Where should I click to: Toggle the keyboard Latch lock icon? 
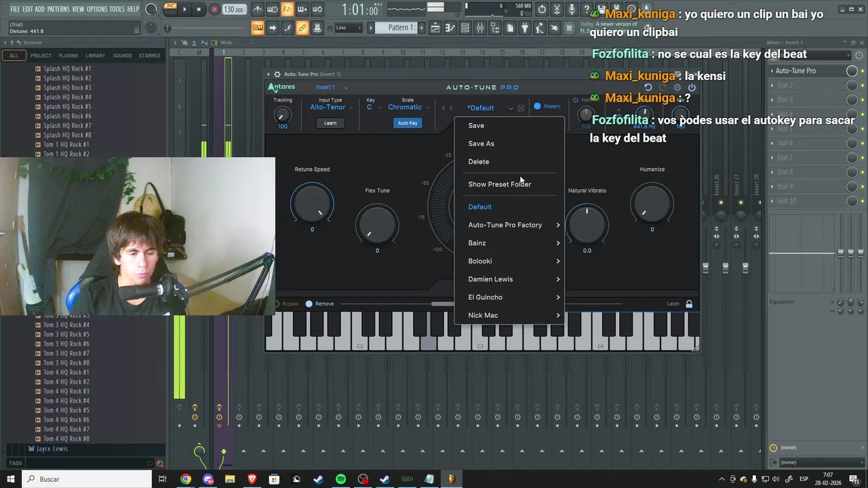tap(689, 304)
